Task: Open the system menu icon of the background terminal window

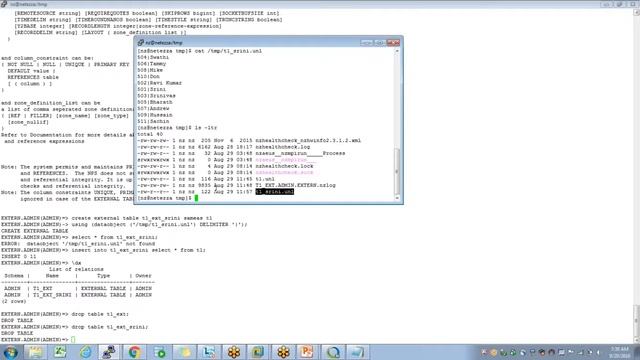Action: click(x=4, y=4)
